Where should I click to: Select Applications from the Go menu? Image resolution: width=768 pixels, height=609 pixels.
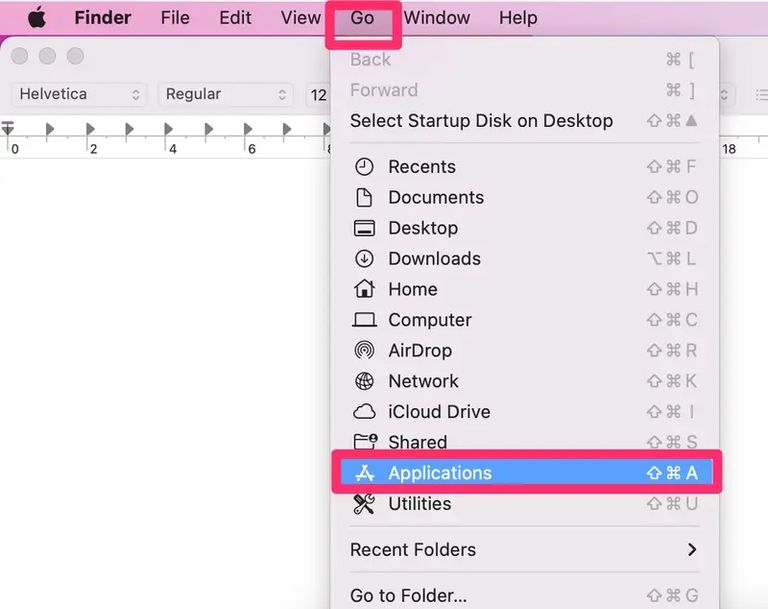click(440, 473)
